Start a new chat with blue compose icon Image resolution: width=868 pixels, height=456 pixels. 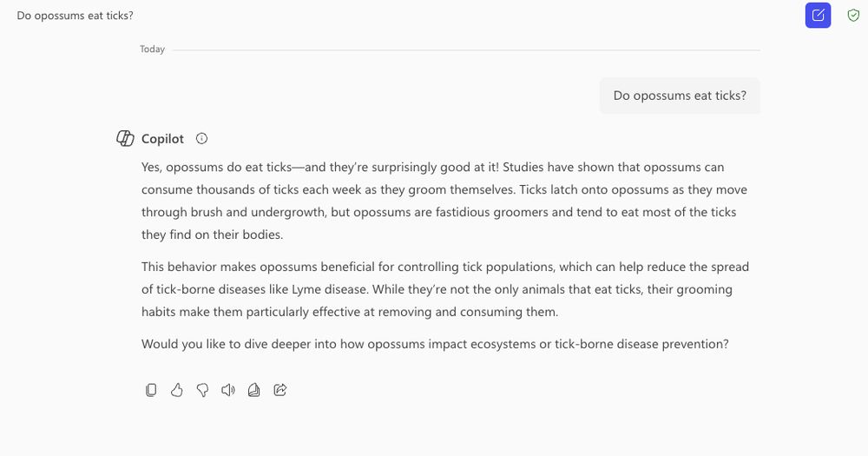click(818, 16)
